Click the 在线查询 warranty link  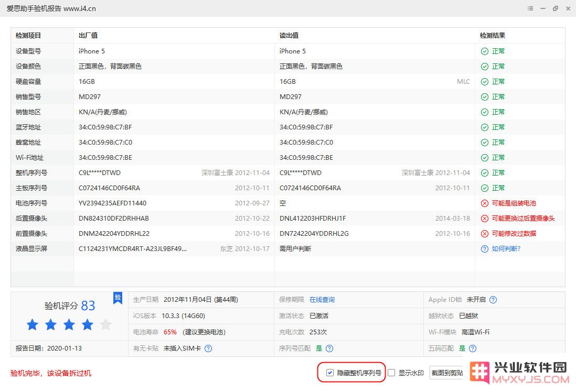pos(322,300)
